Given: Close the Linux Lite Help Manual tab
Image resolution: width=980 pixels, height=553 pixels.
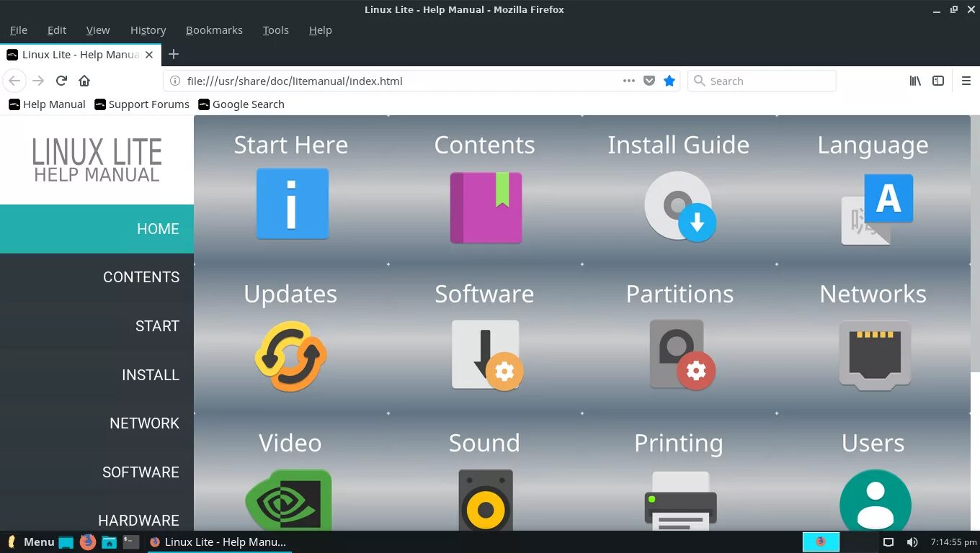Looking at the screenshot, I should tap(149, 55).
